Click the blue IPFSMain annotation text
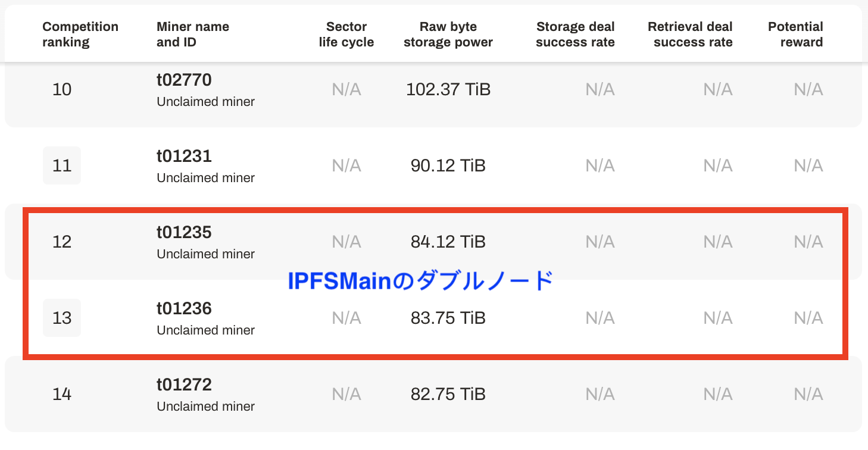This screenshot has width=868, height=450. pos(421,280)
